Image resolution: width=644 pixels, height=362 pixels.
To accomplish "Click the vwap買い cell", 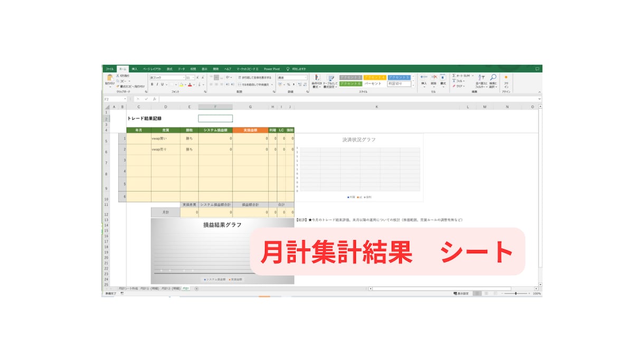I will point(165,139).
